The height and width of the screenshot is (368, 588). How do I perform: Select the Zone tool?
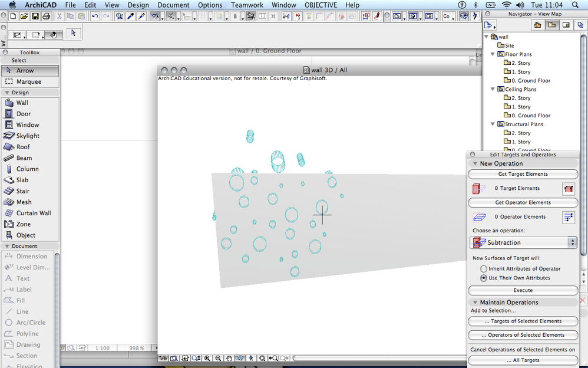[30, 224]
